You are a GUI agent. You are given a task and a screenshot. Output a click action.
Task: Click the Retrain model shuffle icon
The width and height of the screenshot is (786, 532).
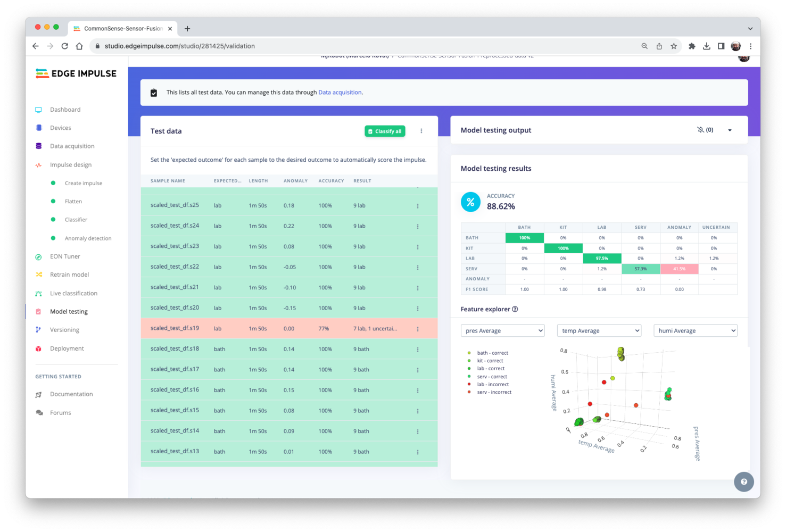(38, 275)
